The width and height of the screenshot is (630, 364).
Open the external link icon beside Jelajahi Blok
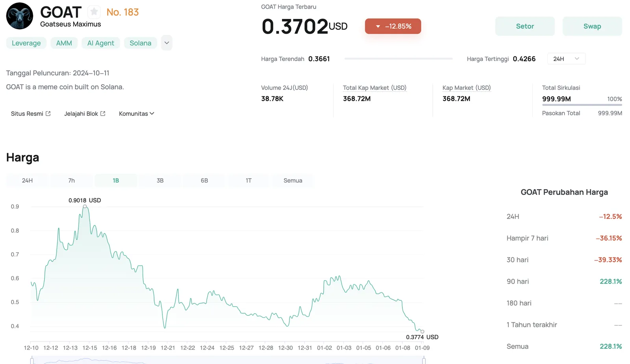(x=103, y=114)
